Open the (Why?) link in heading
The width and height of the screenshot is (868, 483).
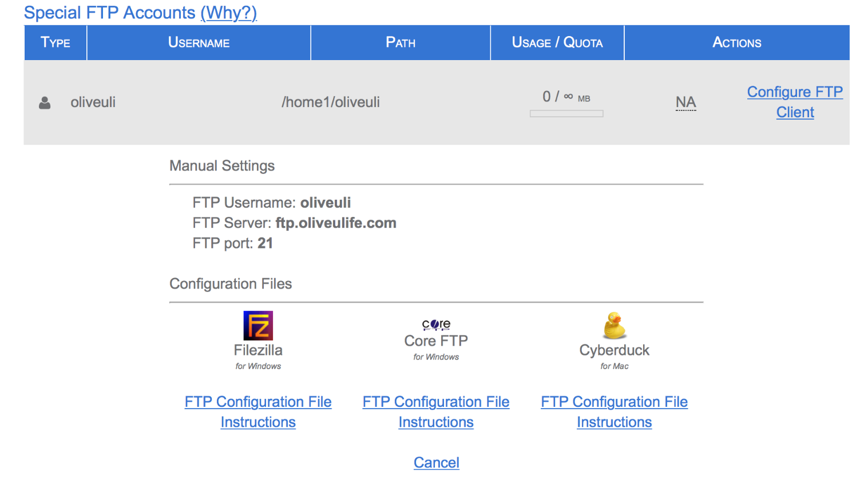(x=228, y=13)
